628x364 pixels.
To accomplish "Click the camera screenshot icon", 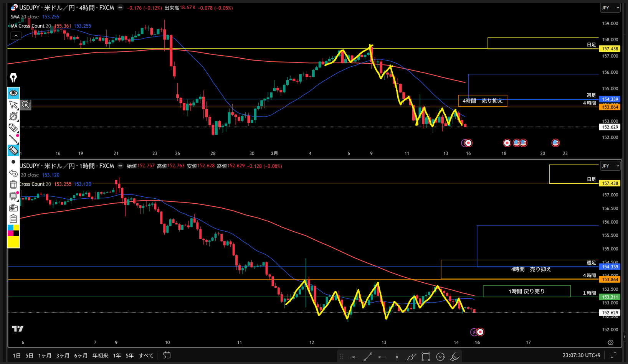I will click(13, 208).
